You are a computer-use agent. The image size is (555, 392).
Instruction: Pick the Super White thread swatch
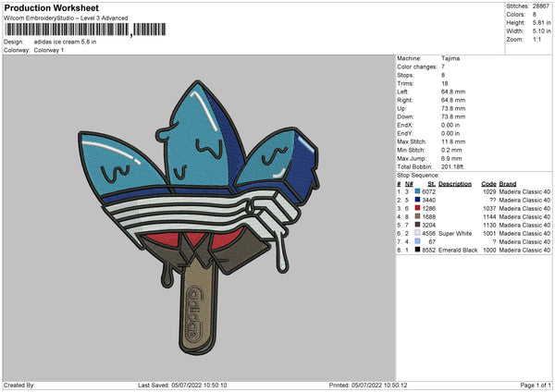point(417,233)
